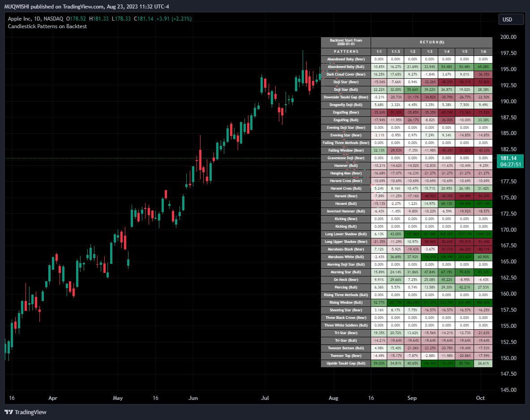Screen dimensions: 530x420
Task: Click the Tweezer Bottom (Bull) row label
Action: 346,348
